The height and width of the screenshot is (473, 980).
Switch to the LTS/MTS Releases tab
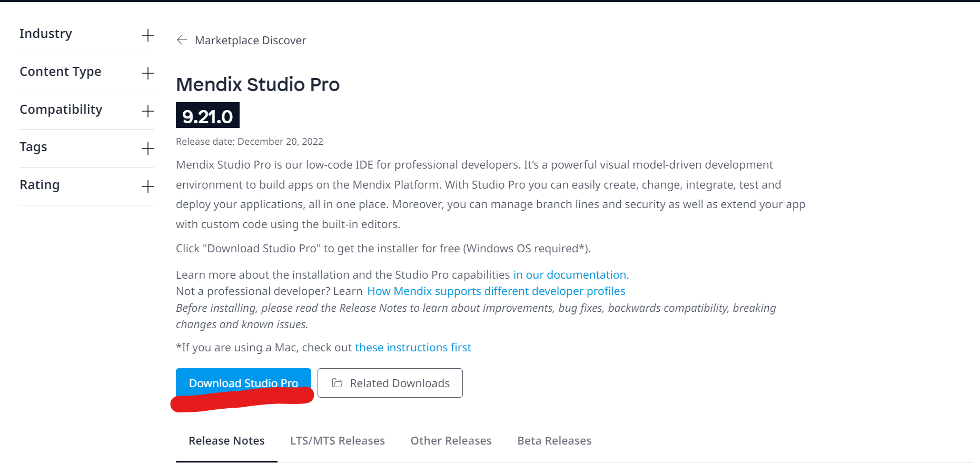pyautogui.click(x=338, y=441)
